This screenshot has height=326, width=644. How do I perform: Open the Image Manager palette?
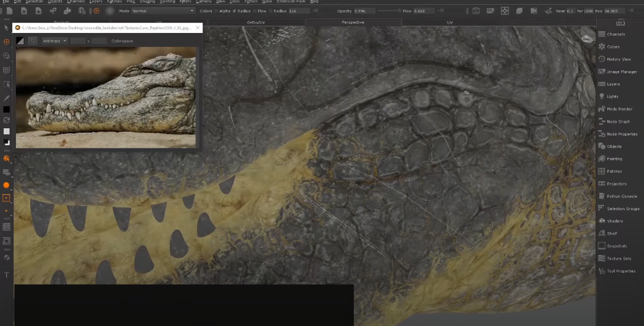tap(618, 72)
